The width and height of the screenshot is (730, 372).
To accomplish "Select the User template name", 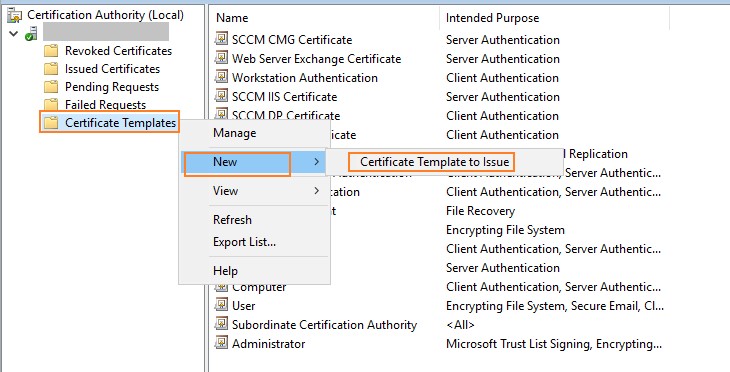I will click(243, 306).
